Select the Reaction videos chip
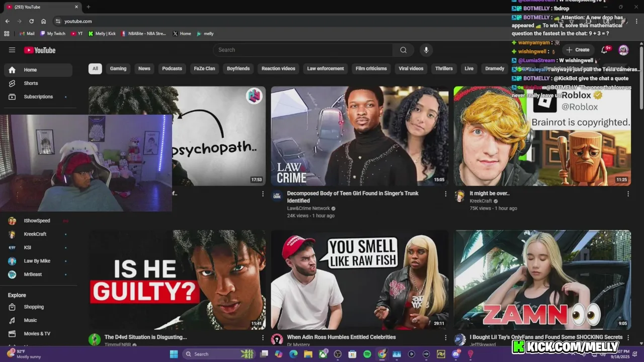Screen dimensions: 644x362 click(x=278, y=68)
